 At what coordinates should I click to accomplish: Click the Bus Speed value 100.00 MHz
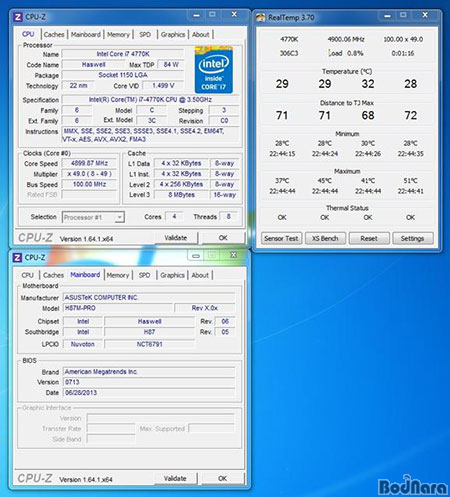click(x=89, y=184)
